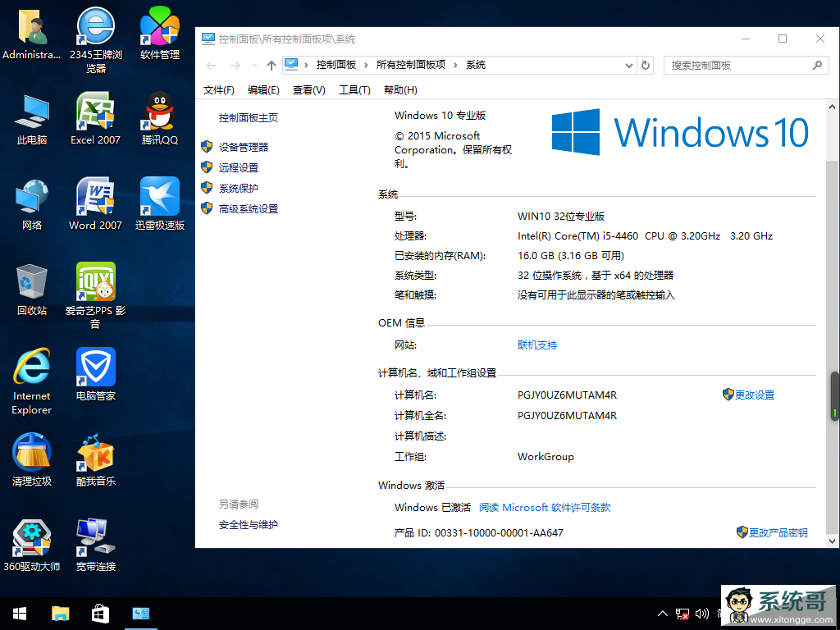Select the 控制面板 breadcrumb

point(336,65)
